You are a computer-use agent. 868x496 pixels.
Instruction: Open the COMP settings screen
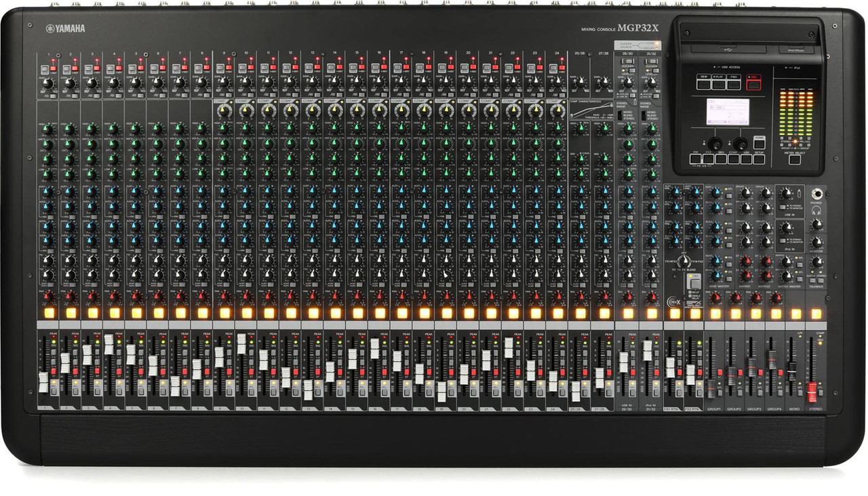point(734,159)
